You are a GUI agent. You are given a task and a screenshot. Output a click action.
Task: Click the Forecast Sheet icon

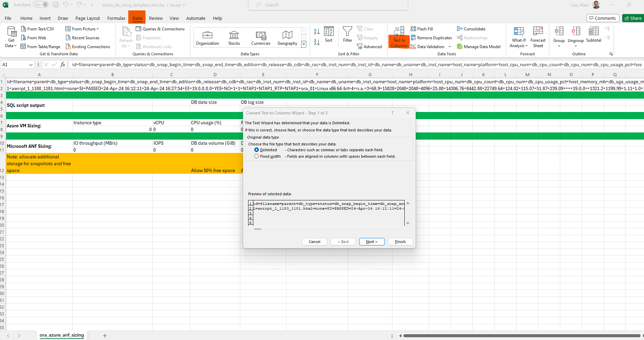[x=538, y=37]
